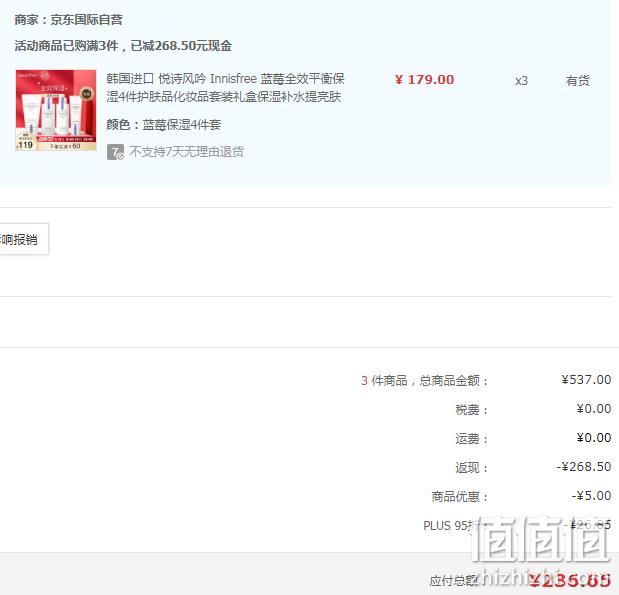Click the 不支持7天无理由退货 notice text
The width and height of the screenshot is (619, 595).
pos(187,152)
